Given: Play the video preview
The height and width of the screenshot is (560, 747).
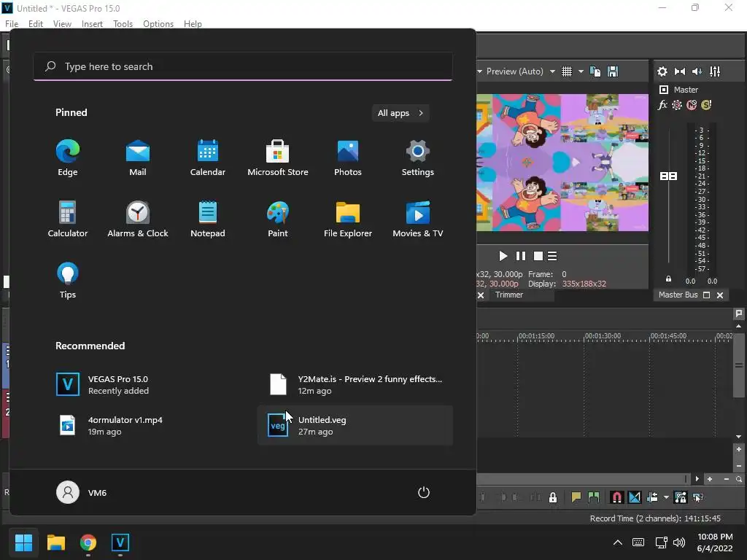Looking at the screenshot, I should (503, 256).
